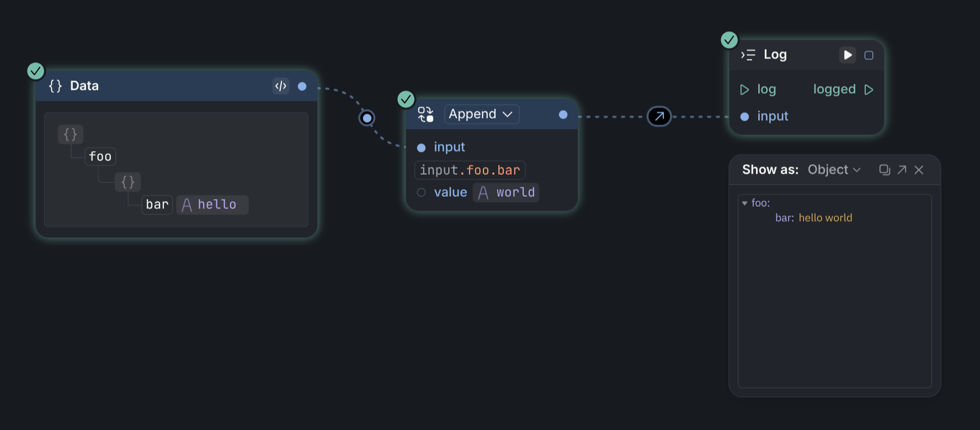Click the Append node transform icon
The width and height of the screenshot is (980, 430).
click(425, 114)
